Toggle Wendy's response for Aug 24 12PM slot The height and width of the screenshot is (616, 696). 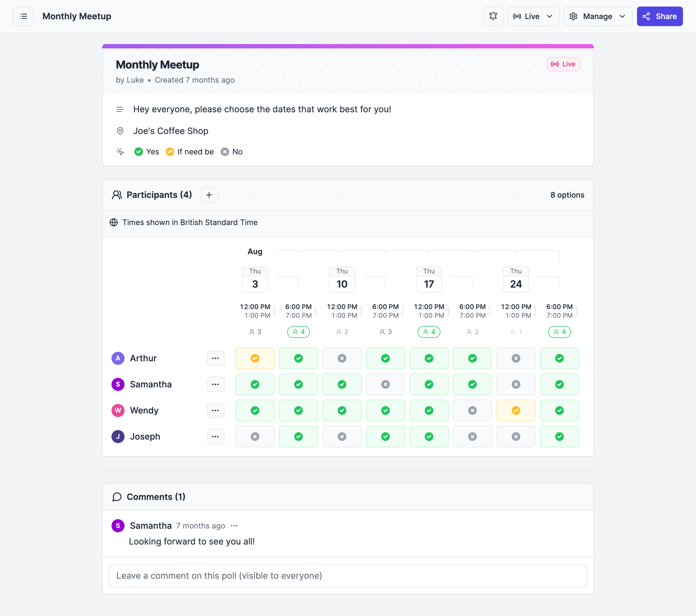(516, 410)
